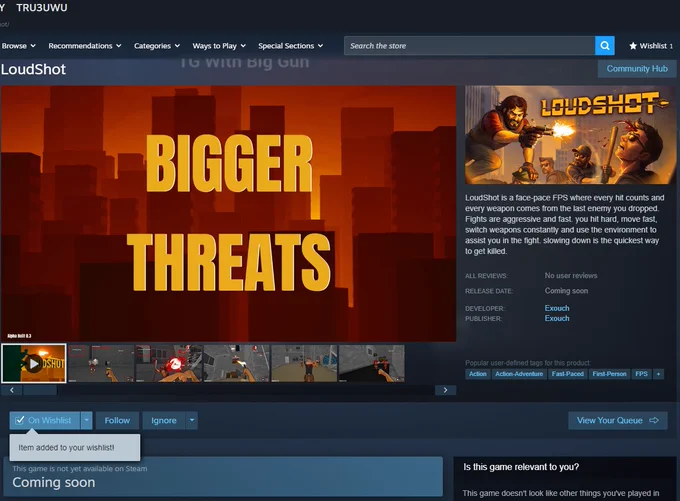Open publisher Exouch link
This screenshot has height=501, width=680.
(557, 318)
